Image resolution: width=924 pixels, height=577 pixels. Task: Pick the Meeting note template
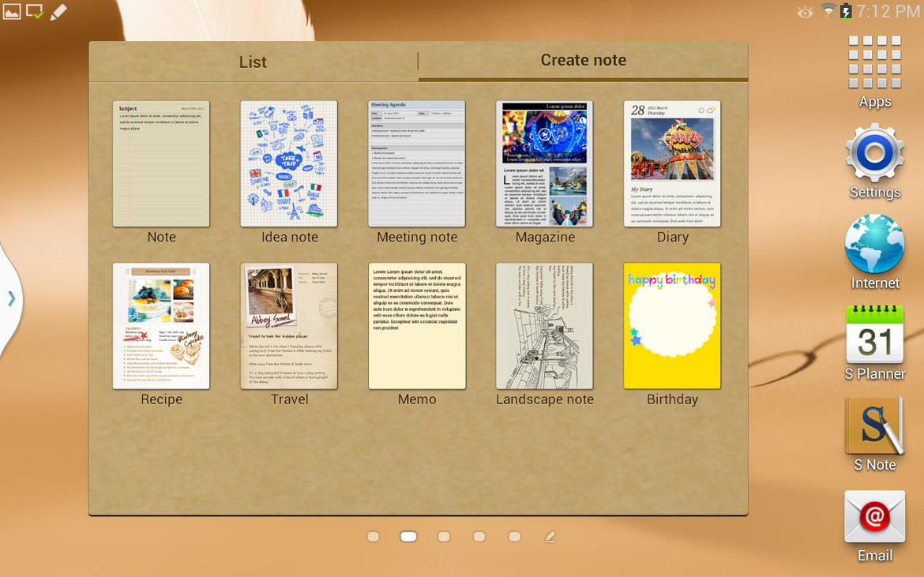point(417,172)
